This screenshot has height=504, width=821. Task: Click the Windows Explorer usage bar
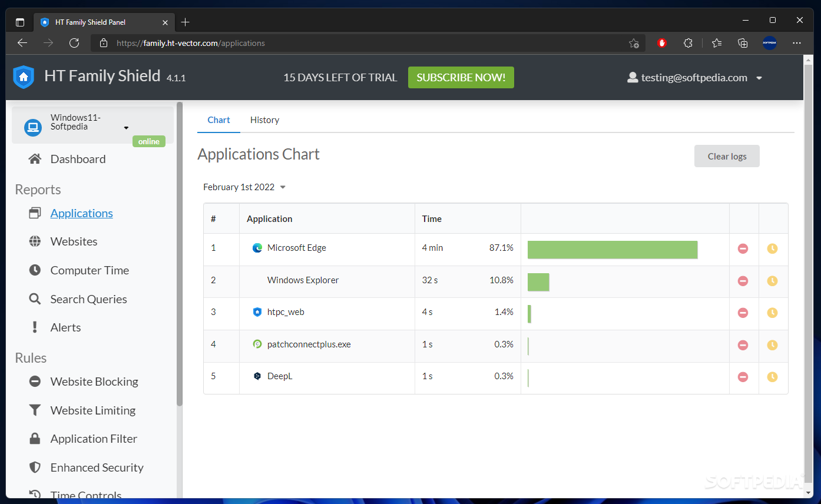click(x=538, y=281)
